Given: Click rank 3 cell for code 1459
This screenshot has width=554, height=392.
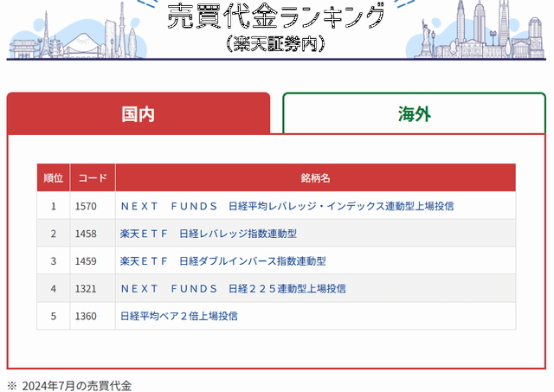Looking at the screenshot, I should 54,261.
